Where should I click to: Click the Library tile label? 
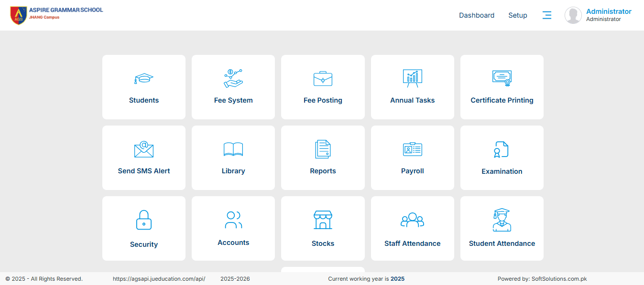[233, 171]
